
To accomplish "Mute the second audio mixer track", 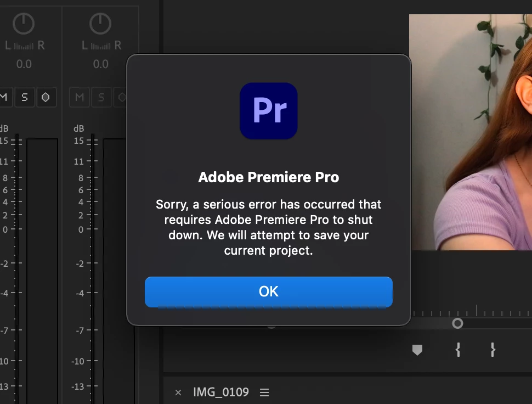I will tap(80, 98).
